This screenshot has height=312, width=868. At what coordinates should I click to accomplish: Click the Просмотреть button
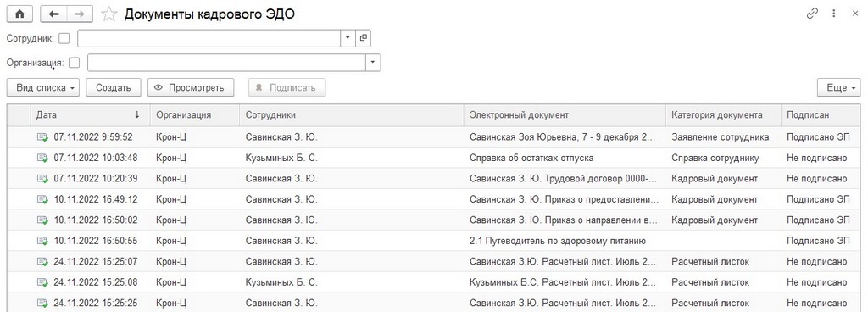point(191,87)
